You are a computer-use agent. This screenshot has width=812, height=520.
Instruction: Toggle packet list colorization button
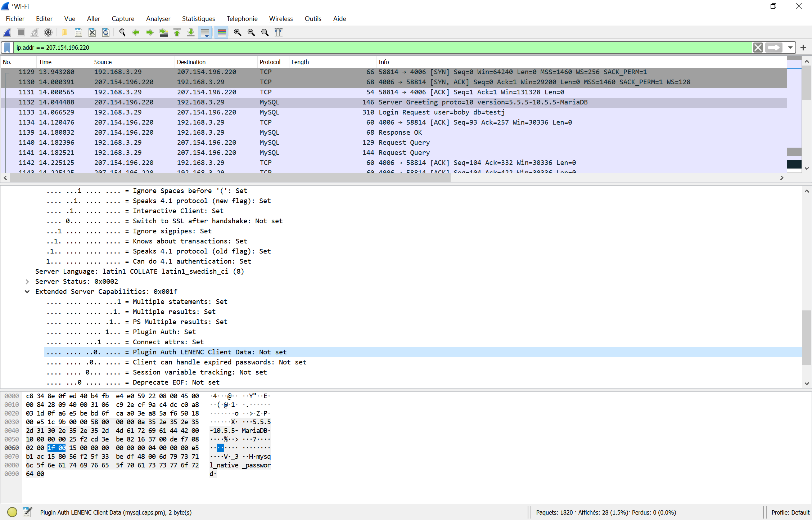222,32
